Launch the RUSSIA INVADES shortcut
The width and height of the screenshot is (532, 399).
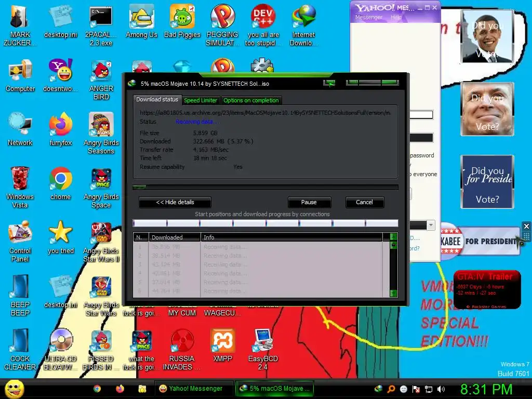[x=182, y=349]
